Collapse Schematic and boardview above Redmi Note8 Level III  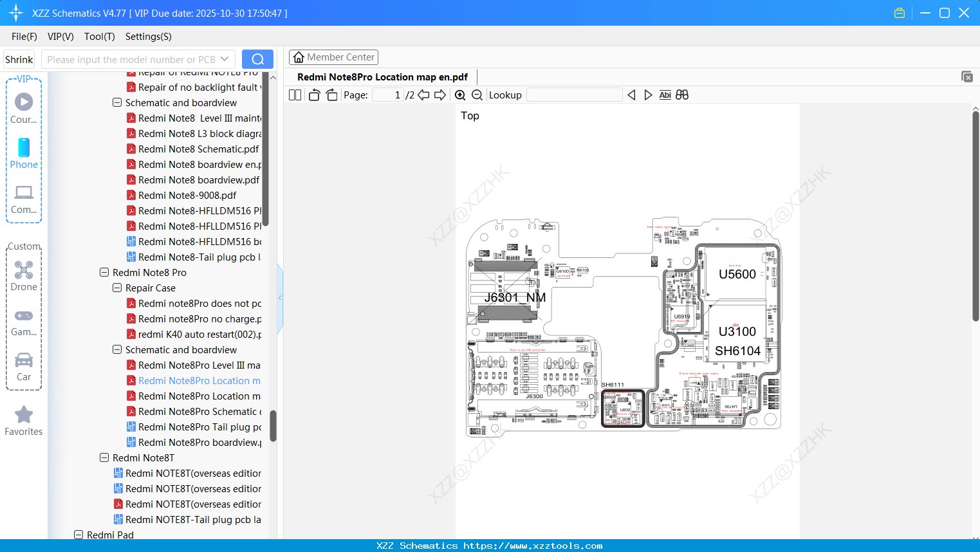[x=117, y=103]
